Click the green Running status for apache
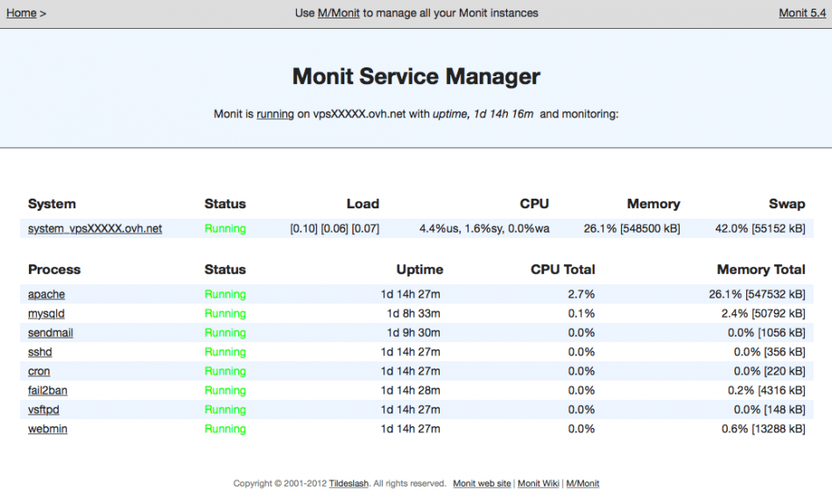Image resolution: width=832 pixels, height=504 pixels. 225,294
